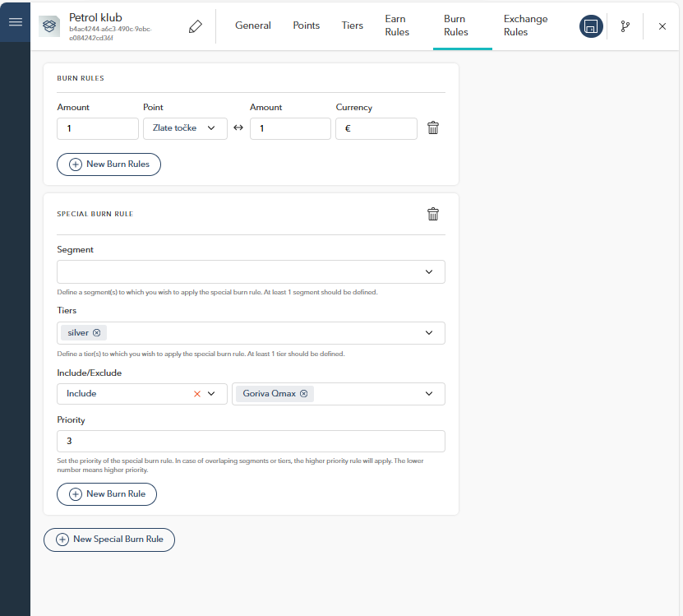Remove the Goriva Qmax chip
Viewport: 683px width, 616px height.
pyautogui.click(x=303, y=394)
